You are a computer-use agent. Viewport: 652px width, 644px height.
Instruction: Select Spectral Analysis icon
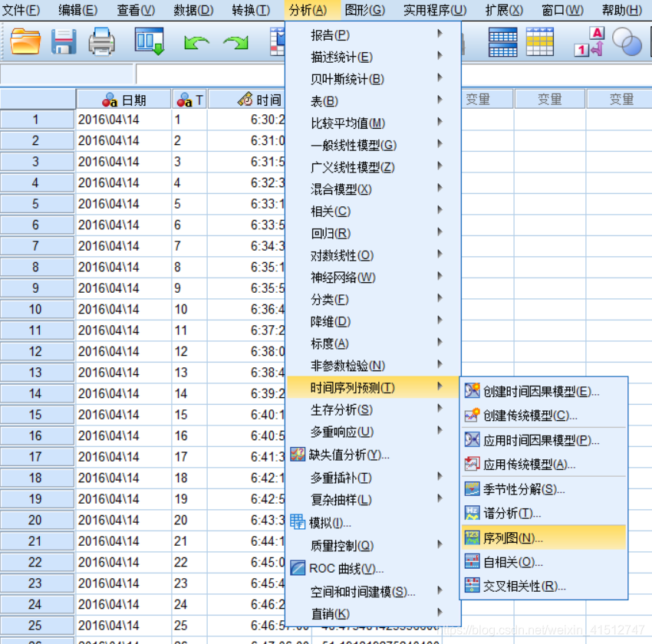[x=472, y=513]
